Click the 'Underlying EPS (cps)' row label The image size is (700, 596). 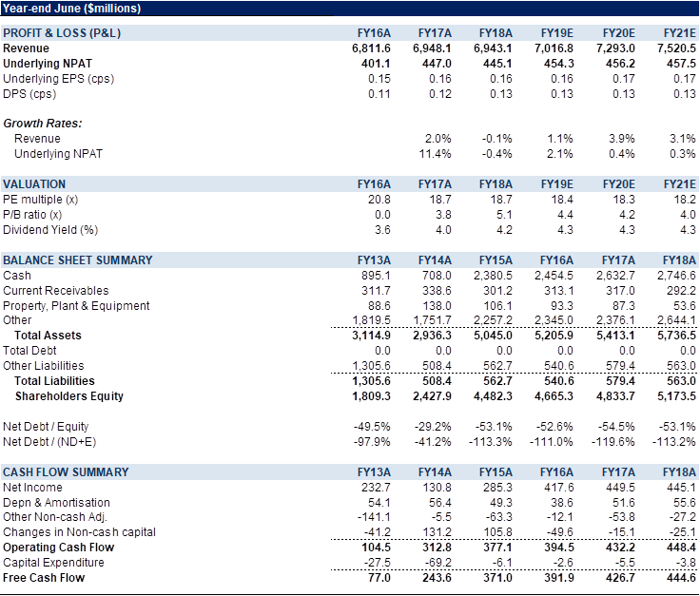(58, 79)
